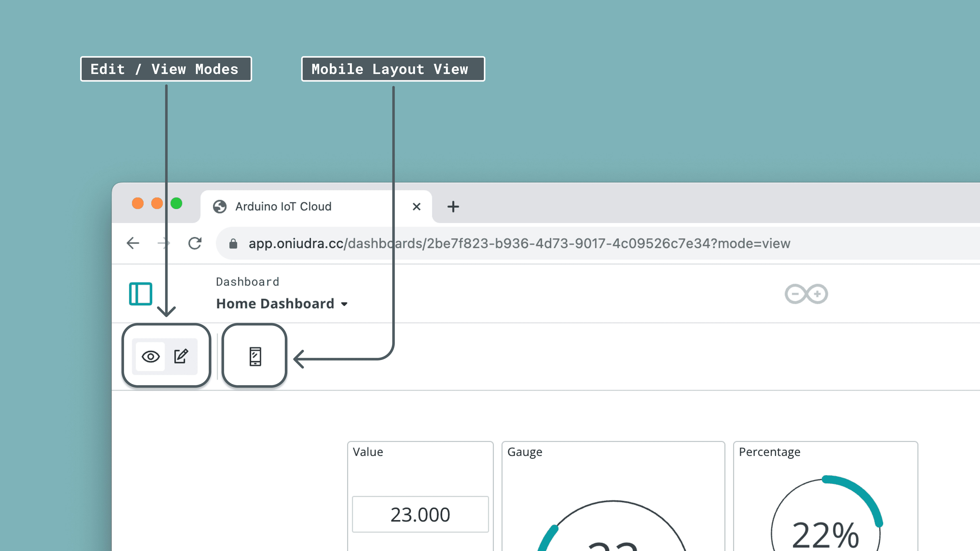Click the Dashboard label text
The image size is (980, 551).
click(x=247, y=282)
